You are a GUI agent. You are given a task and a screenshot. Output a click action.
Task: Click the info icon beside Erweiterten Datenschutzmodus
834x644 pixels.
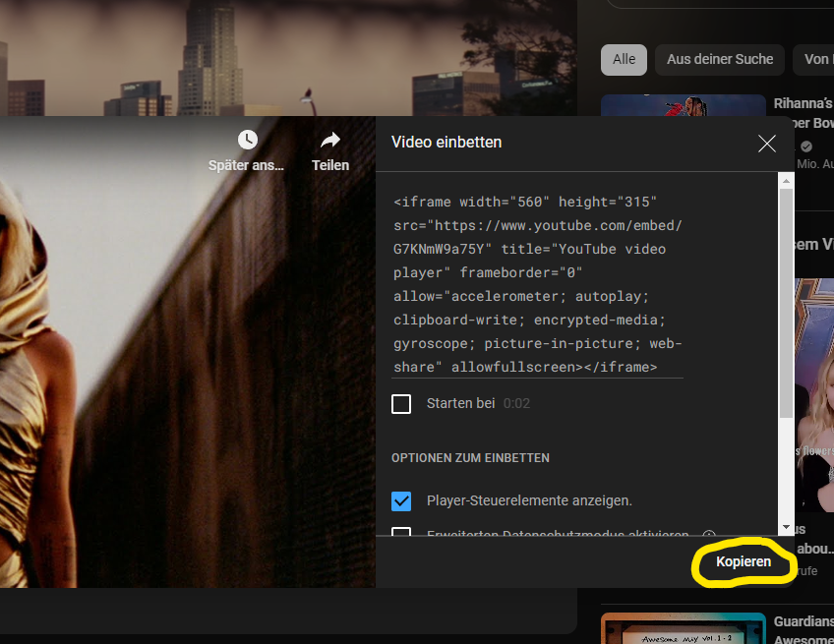pyautogui.click(x=709, y=535)
